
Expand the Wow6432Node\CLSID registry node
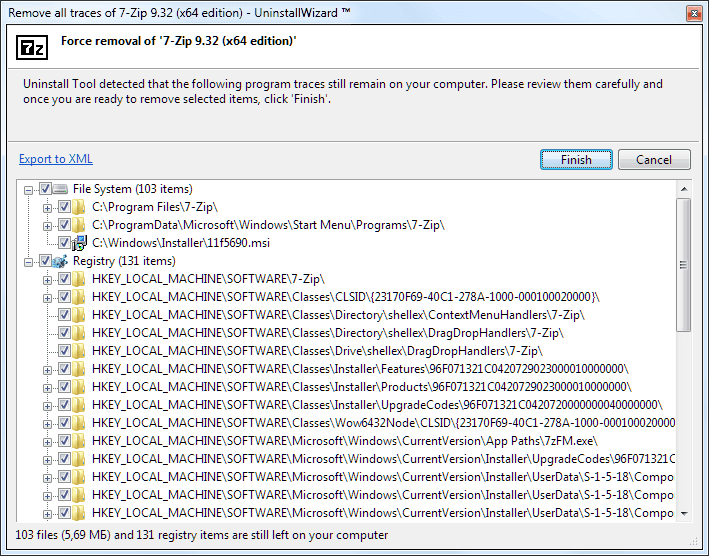coord(47,424)
